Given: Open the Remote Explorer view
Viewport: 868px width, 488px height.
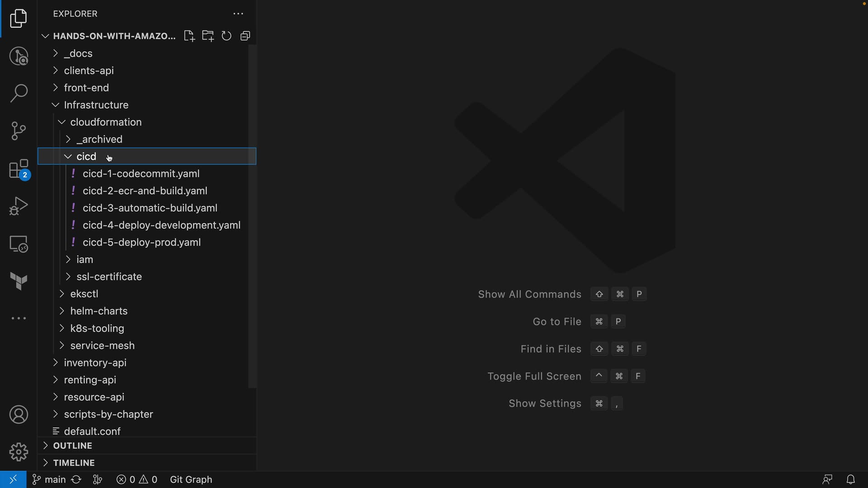Looking at the screenshot, I should 19,244.
